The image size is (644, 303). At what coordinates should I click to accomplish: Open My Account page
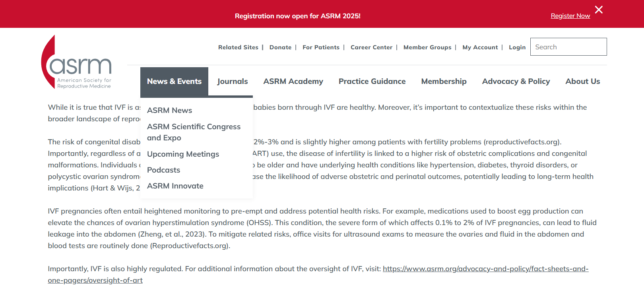pyautogui.click(x=480, y=47)
